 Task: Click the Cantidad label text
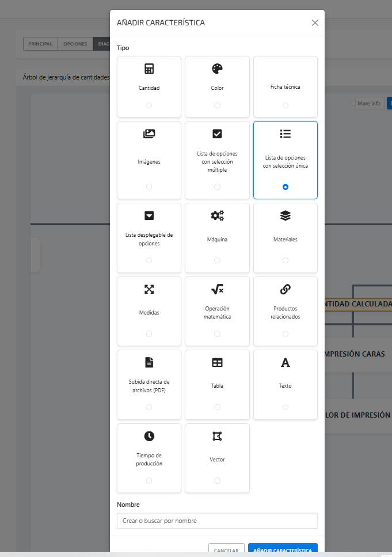pyautogui.click(x=149, y=88)
